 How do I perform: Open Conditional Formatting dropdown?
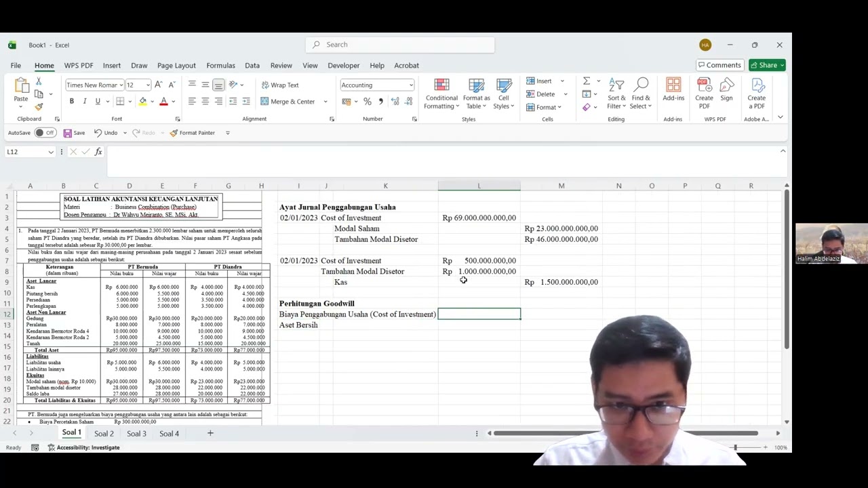click(441, 94)
